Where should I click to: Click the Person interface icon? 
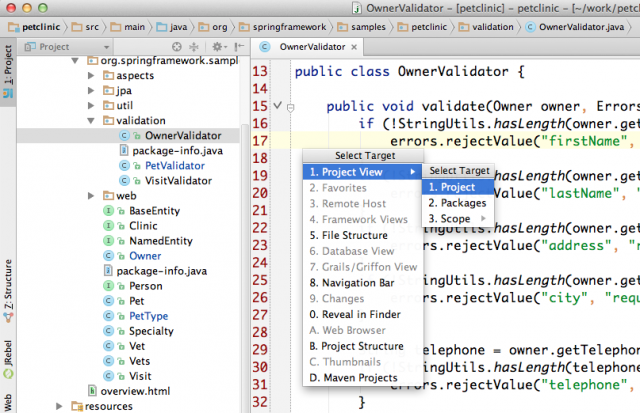108,286
